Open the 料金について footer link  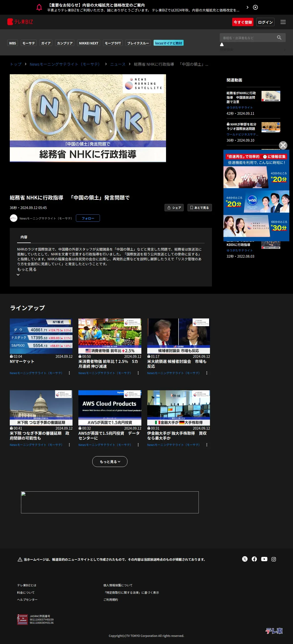[26, 592]
